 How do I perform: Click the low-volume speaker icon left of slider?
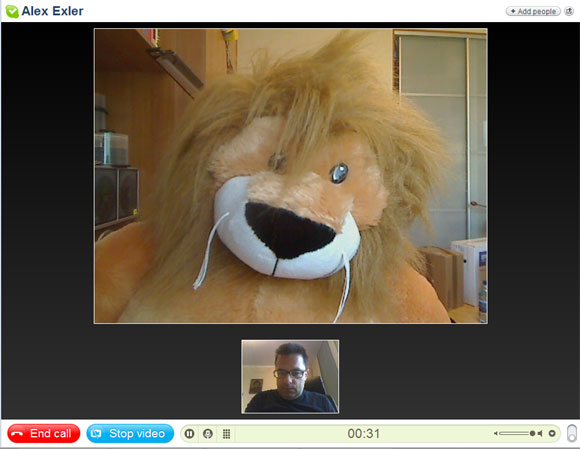click(x=496, y=433)
